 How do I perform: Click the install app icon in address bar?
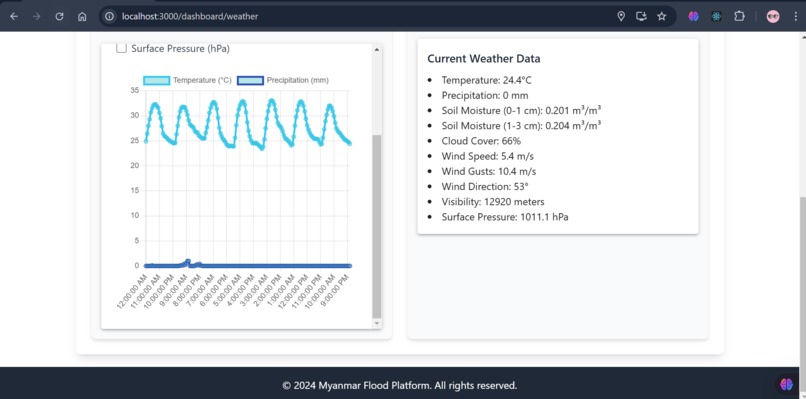(641, 16)
